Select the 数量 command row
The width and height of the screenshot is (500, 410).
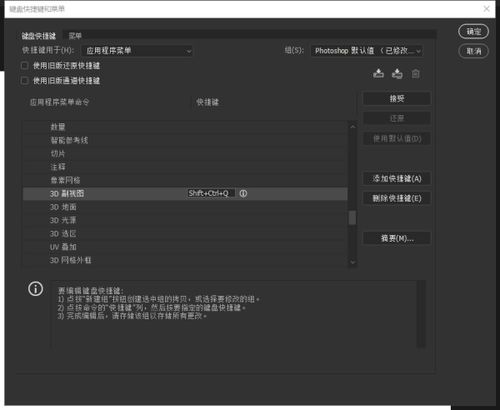pyautogui.click(x=185, y=127)
